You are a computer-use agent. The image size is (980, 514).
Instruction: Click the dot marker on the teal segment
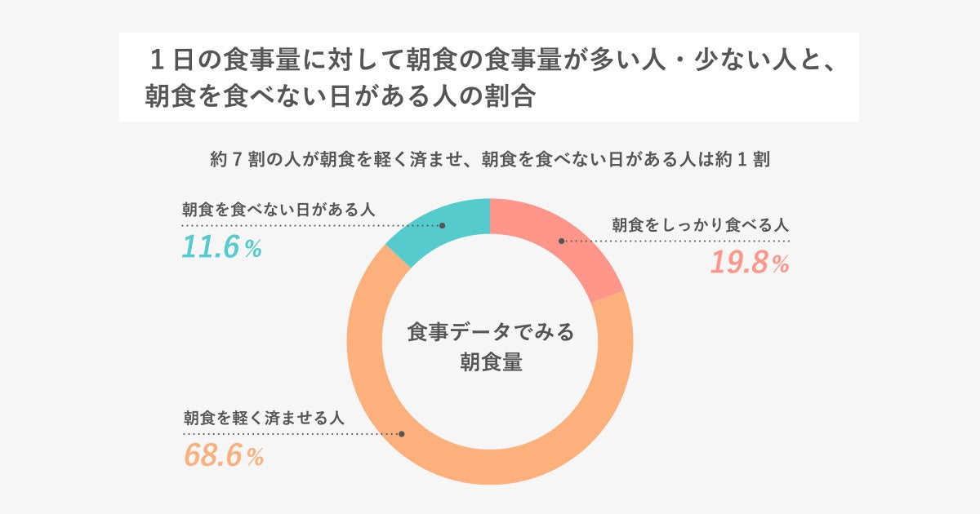click(442, 225)
